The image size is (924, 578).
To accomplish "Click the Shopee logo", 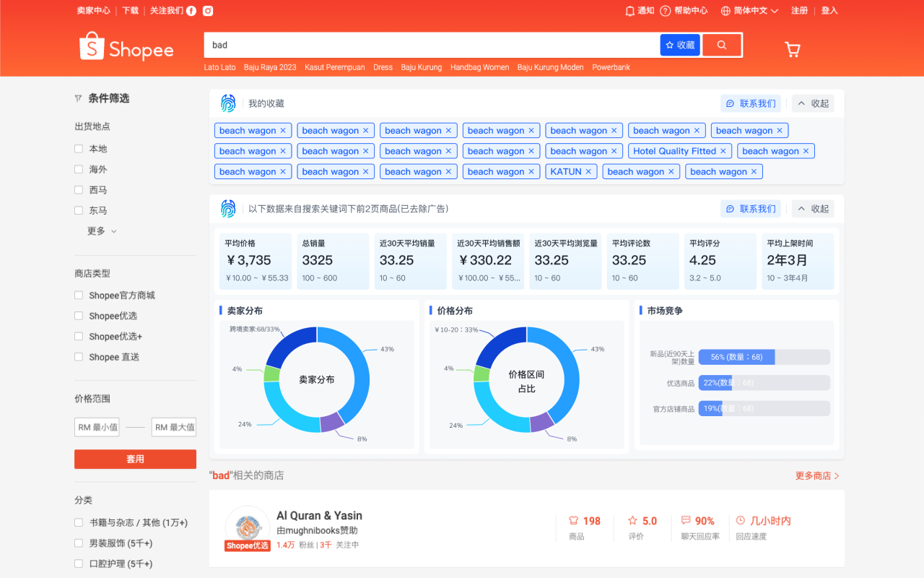I will [x=126, y=47].
